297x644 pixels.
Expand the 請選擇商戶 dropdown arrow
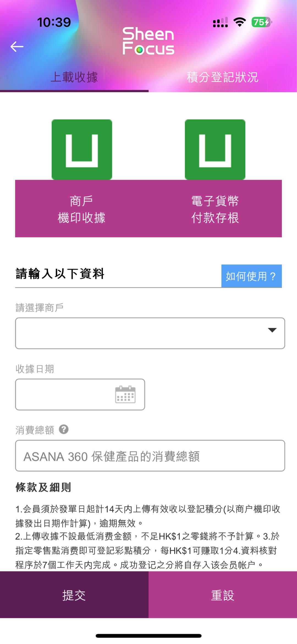(x=272, y=330)
